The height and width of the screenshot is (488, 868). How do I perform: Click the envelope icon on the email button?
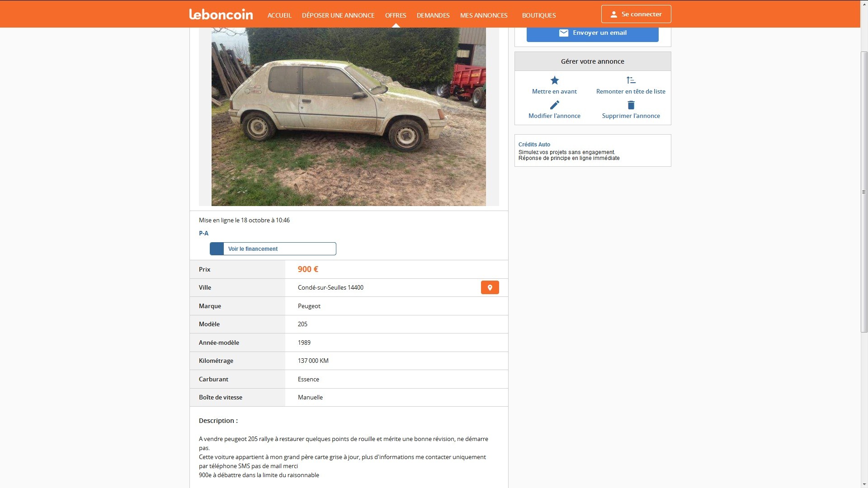pyautogui.click(x=563, y=33)
